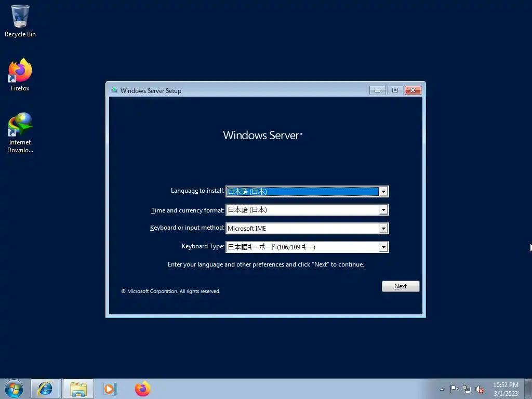The height and width of the screenshot is (399, 532).
Task: Click the 'Language to install:' label
Action: [x=197, y=191]
